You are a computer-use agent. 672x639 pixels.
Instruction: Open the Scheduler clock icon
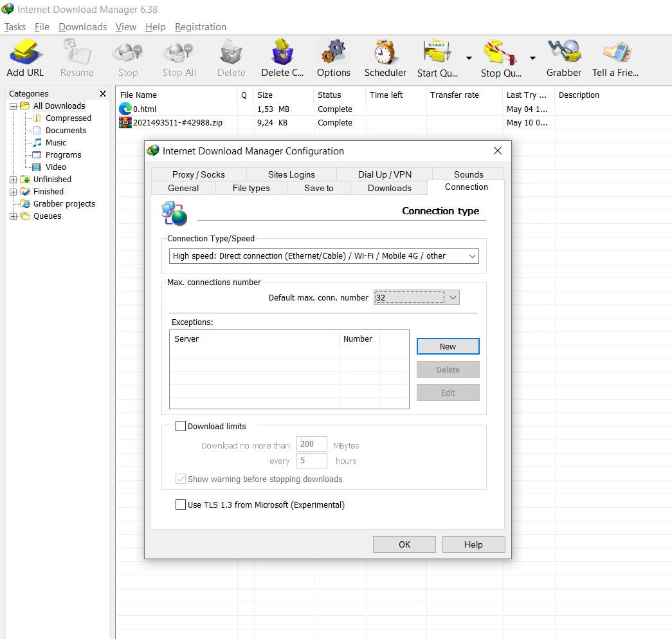pos(385,52)
